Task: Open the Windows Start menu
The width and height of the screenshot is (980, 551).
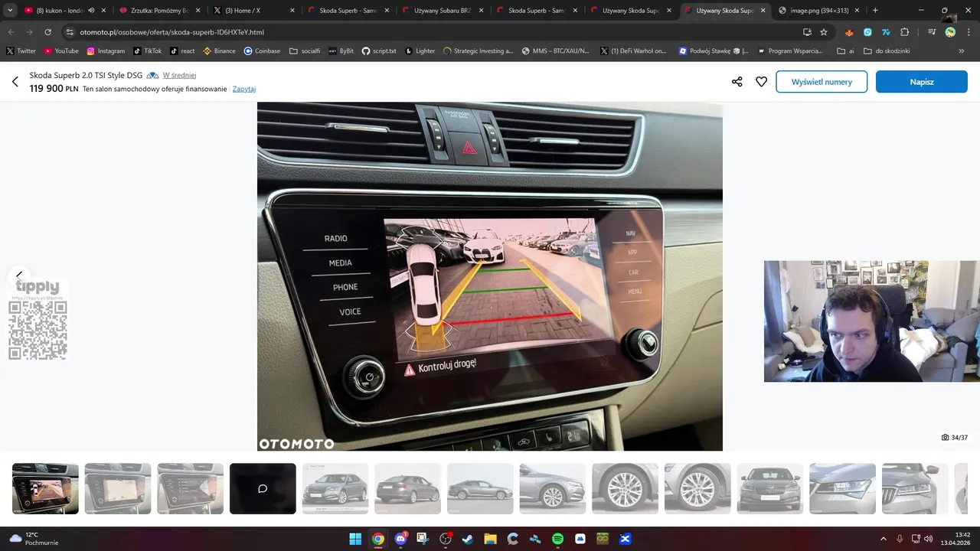Action: point(355,539)
